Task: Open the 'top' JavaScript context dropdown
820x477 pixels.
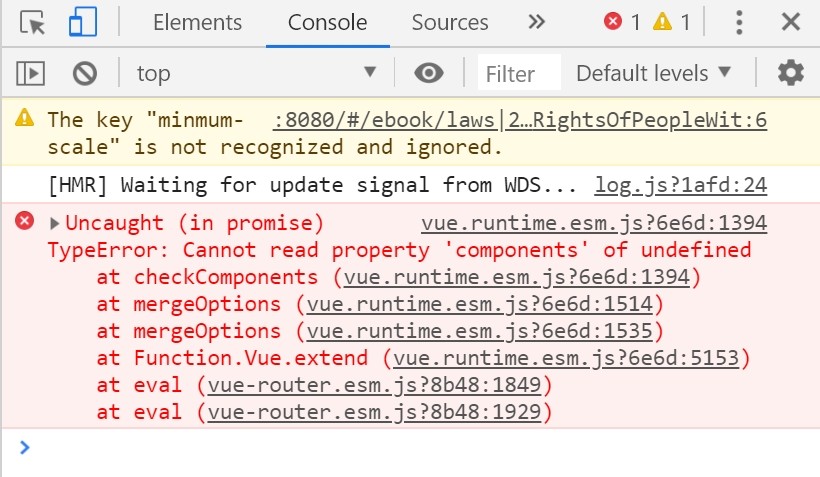Action: [256, 73]
